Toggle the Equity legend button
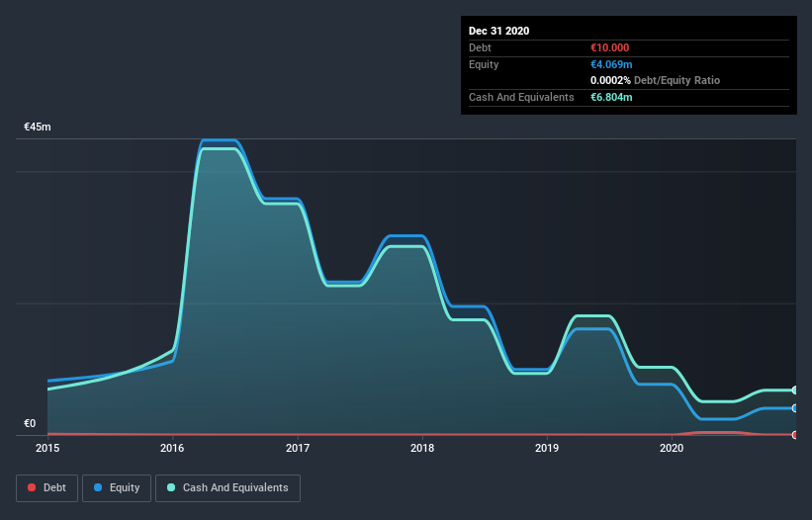 pos(117,488)
